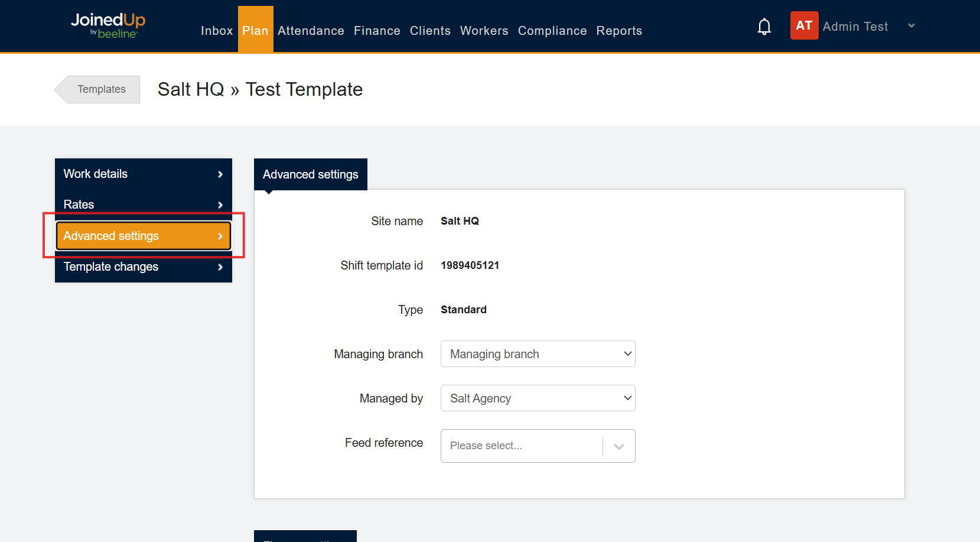
Task: Click the Work details chevron arrow
Action: (220, 174)
